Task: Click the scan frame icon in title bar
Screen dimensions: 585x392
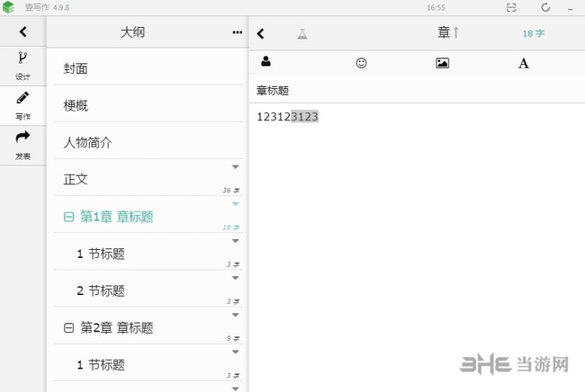Action: tap(511, 7)
